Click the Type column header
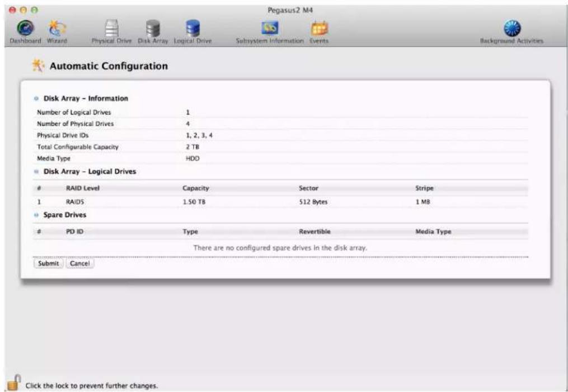Image resolution: width=568 pixels, height=392 pixels. pos(190,232)
